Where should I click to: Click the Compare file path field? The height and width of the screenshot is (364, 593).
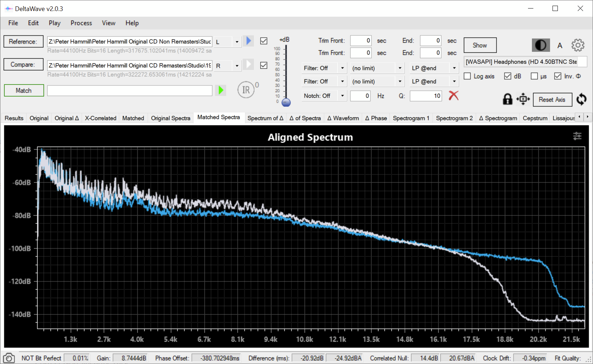click(130, 66)
